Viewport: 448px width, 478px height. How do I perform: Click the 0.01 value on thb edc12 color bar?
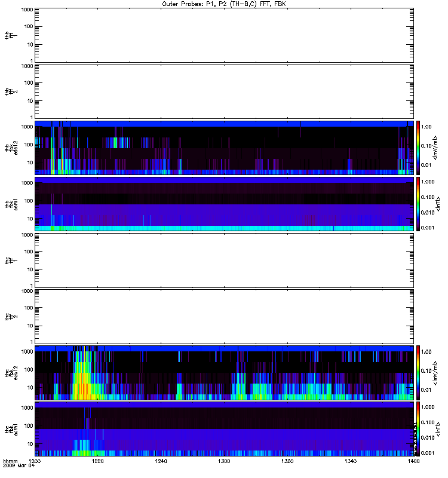[426, 165]
